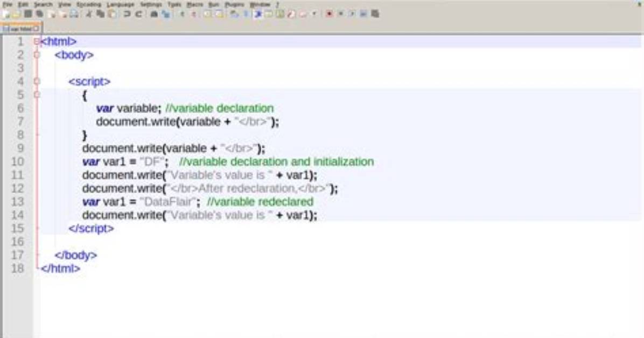Click Run macro multiple times icon
Viewport: 644px width, 338px height.
click(363, 14)
